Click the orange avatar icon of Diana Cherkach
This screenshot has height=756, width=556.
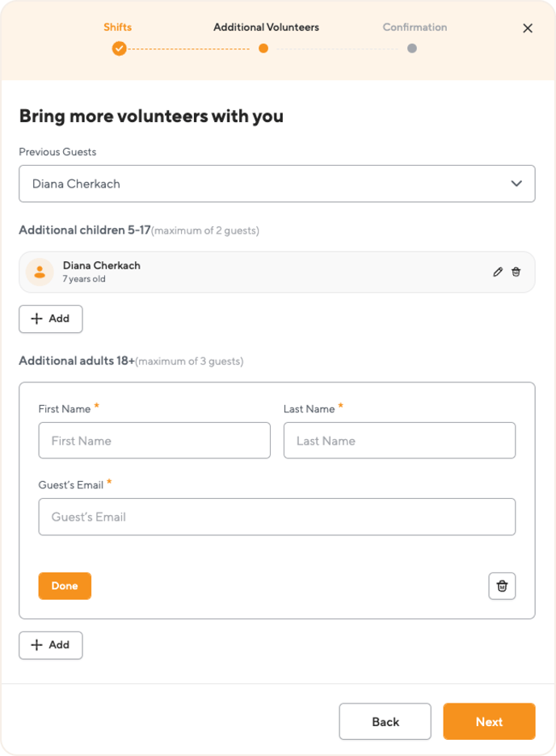tap(40, 272)
